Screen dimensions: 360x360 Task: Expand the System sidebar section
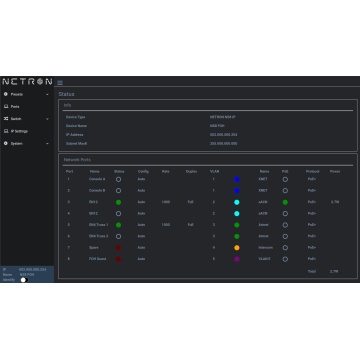(27, 143)
